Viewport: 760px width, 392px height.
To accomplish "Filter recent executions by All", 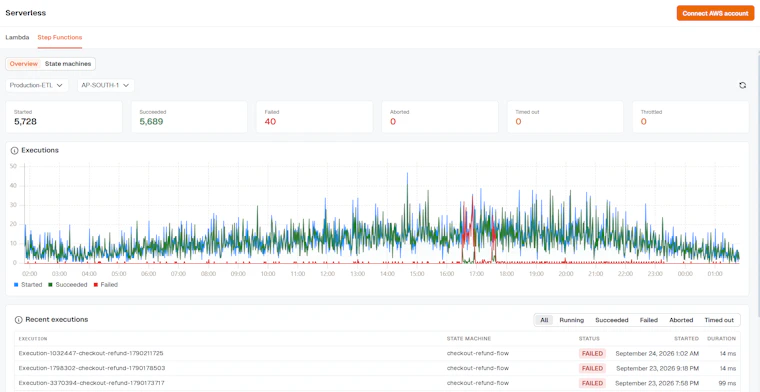I will point(544,320).
